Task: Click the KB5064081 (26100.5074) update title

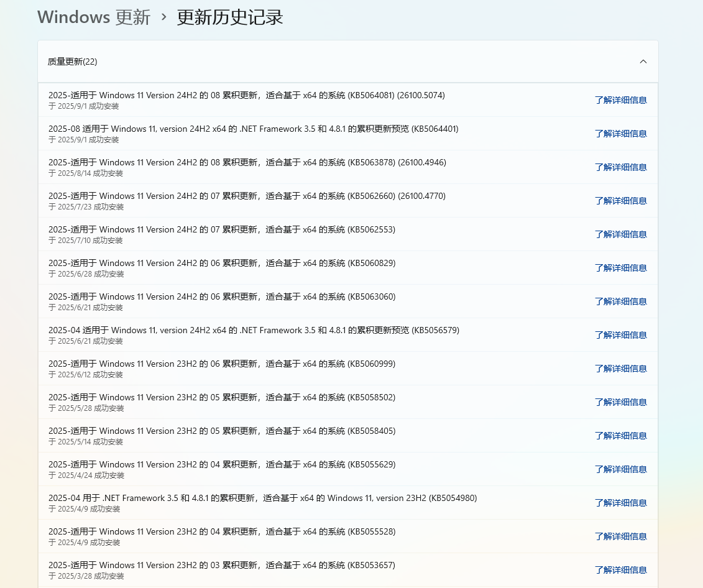Action: (247, 96)
